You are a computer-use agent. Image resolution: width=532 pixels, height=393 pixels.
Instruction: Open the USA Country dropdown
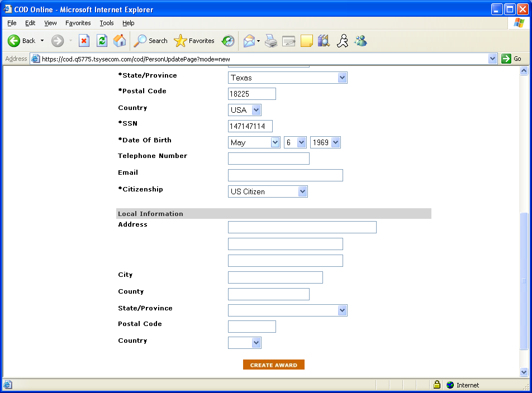(x=256, y=110)
